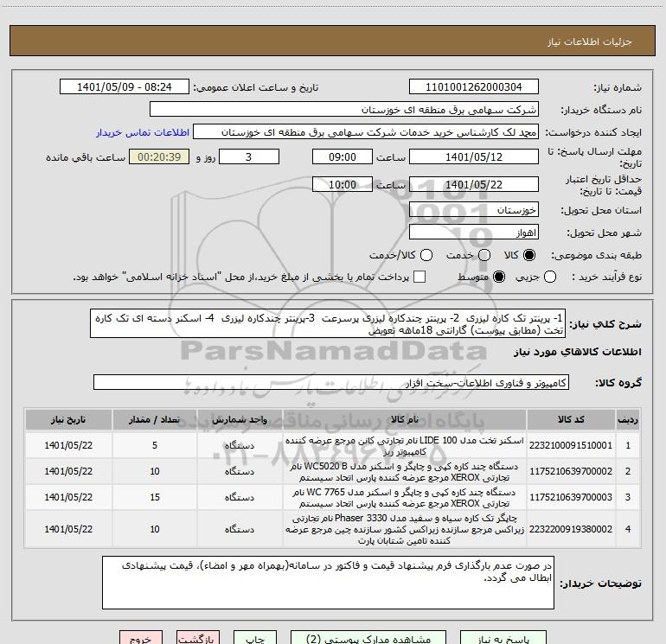Viewport: 666px width, 644px height.
Task: Click the delivery province field خوزستان
Action: [474, 210]
